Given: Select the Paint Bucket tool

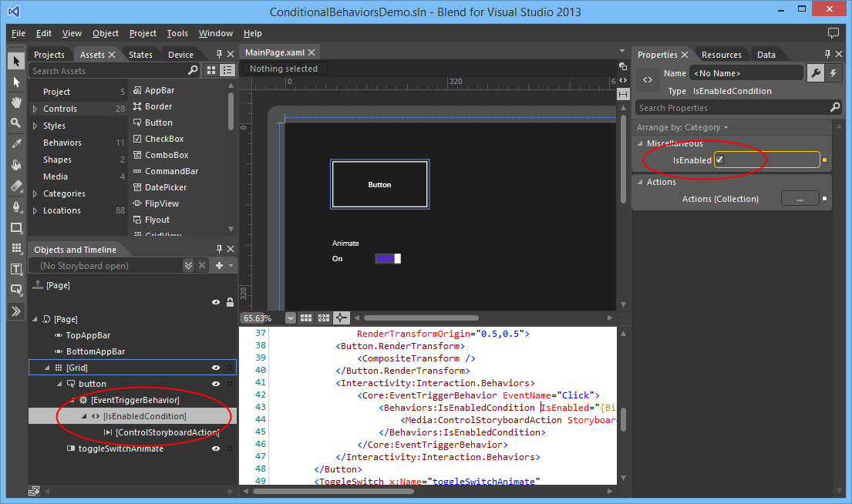Looking at the screenshot, I should (16, 165).
